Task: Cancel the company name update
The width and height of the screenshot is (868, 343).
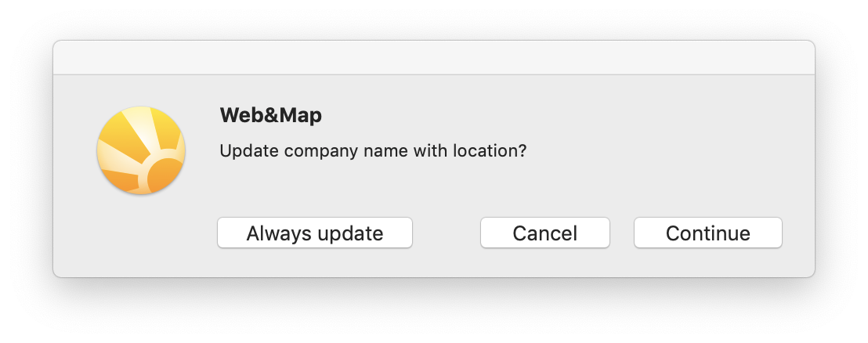Action: [x=544, y=233]
